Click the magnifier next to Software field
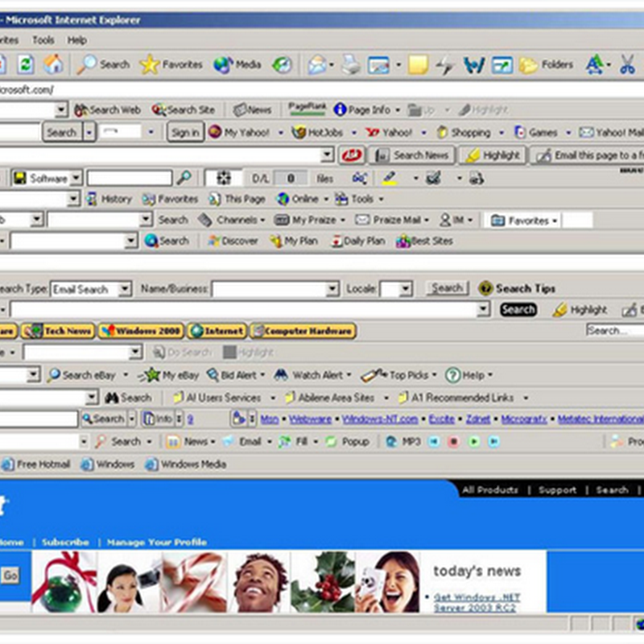644x644 pixels. (184, 178)
